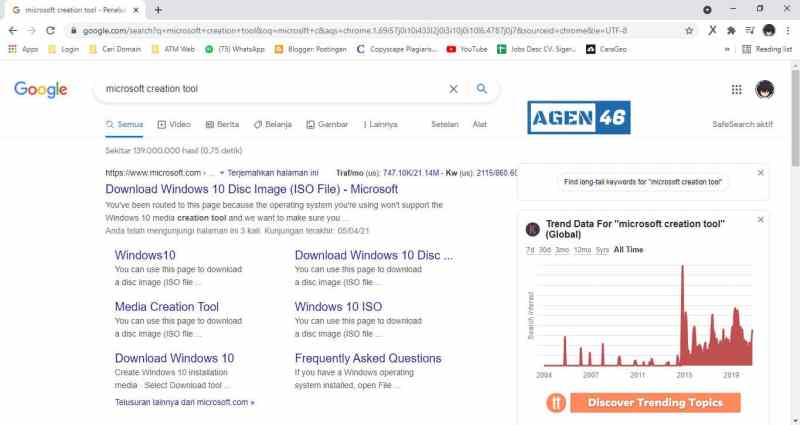Open Google apps grid
800x425 pixels.
pyautogui.click(x=736, y=89)
